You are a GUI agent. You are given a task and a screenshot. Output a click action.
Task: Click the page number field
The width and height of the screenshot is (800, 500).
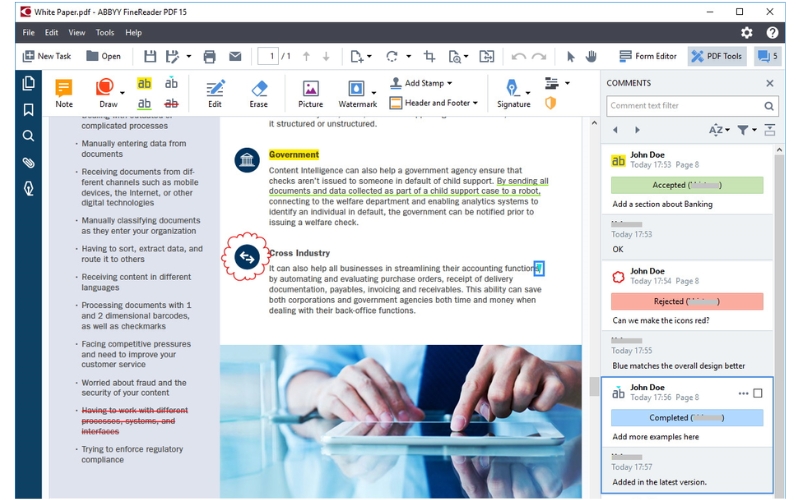pos(268,56)
